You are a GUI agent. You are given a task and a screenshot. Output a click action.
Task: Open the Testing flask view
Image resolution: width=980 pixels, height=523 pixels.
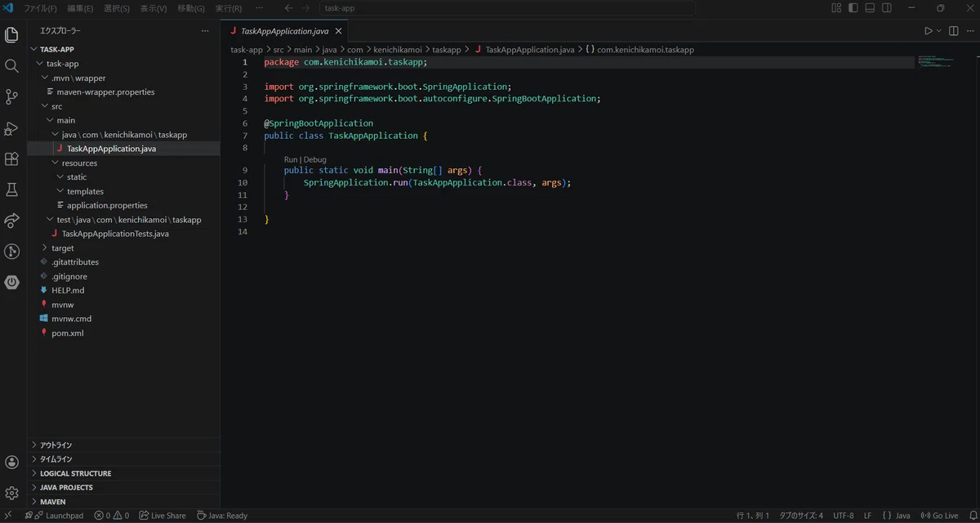pos(11,190)
